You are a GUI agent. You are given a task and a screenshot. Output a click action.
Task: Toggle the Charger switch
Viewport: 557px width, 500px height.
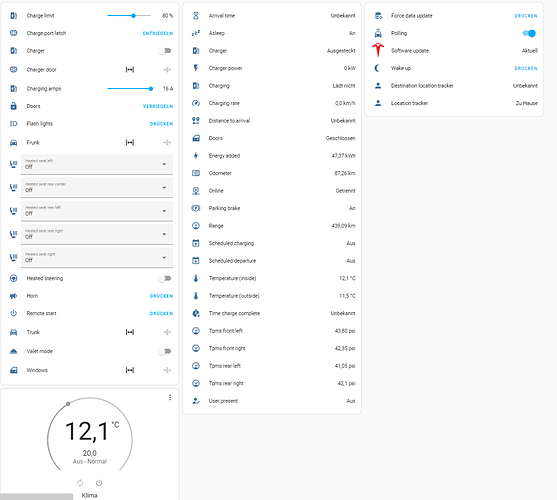[165, 51]
